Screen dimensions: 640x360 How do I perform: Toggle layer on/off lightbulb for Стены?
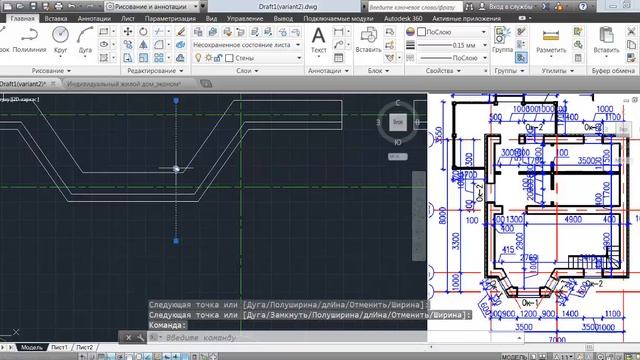[x=198, y=58]
